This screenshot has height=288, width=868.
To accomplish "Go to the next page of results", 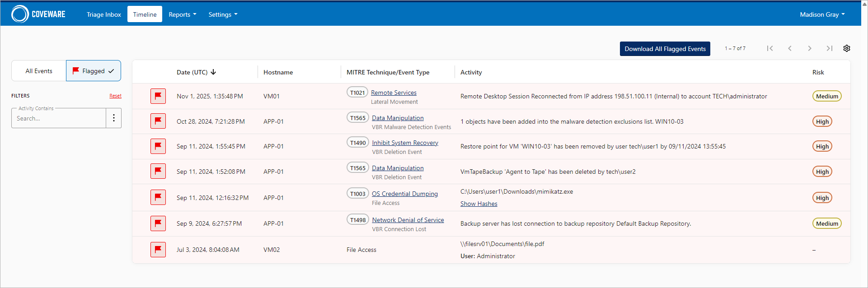I will [810, 48].
